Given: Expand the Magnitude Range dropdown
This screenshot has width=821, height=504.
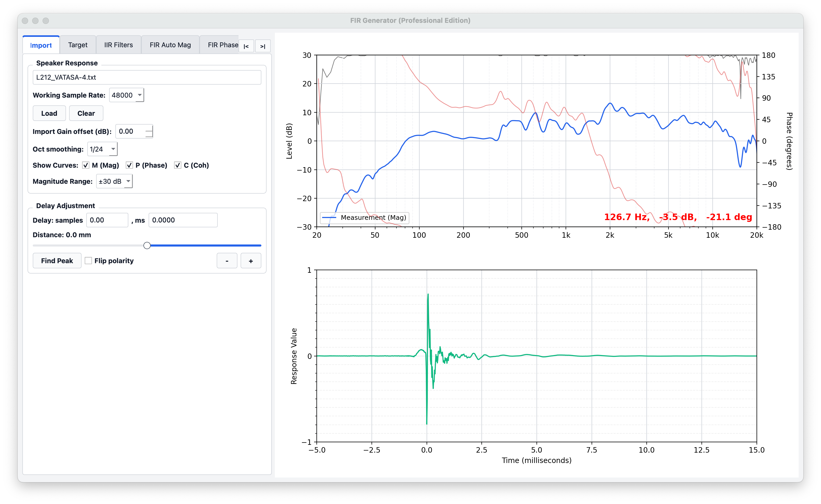Looking at the screenshot, I should [114, 181].
